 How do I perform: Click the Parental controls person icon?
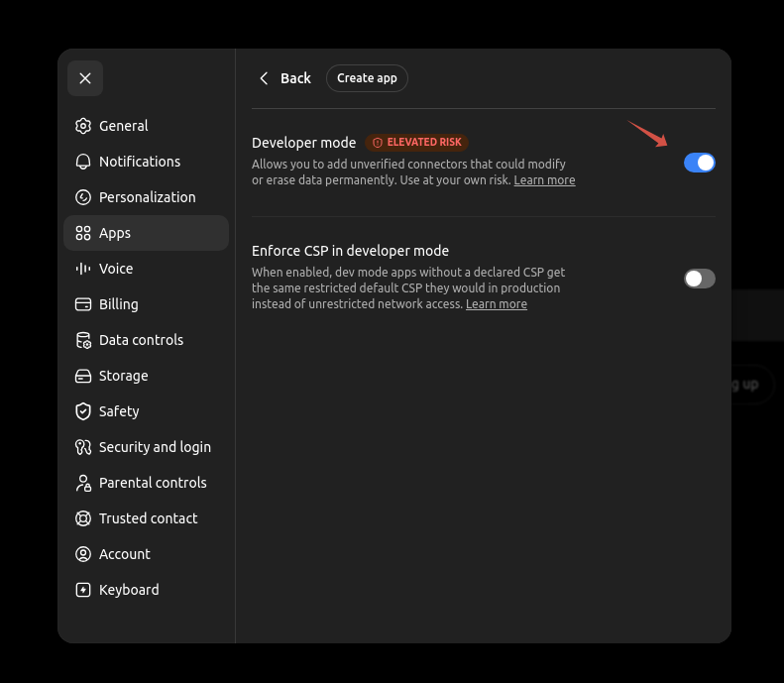(83, 483)
